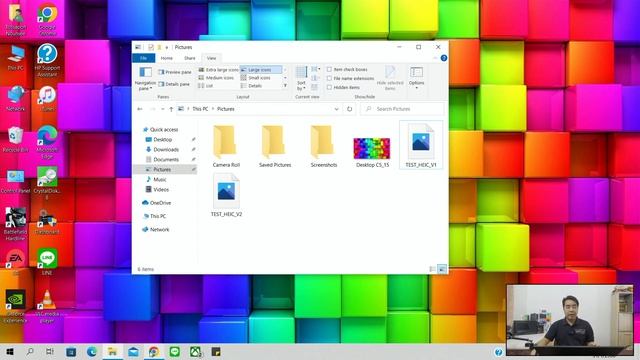The height and width of the screenshot is (360, 640).
Task: Switch to List layout
Action: 206,86
